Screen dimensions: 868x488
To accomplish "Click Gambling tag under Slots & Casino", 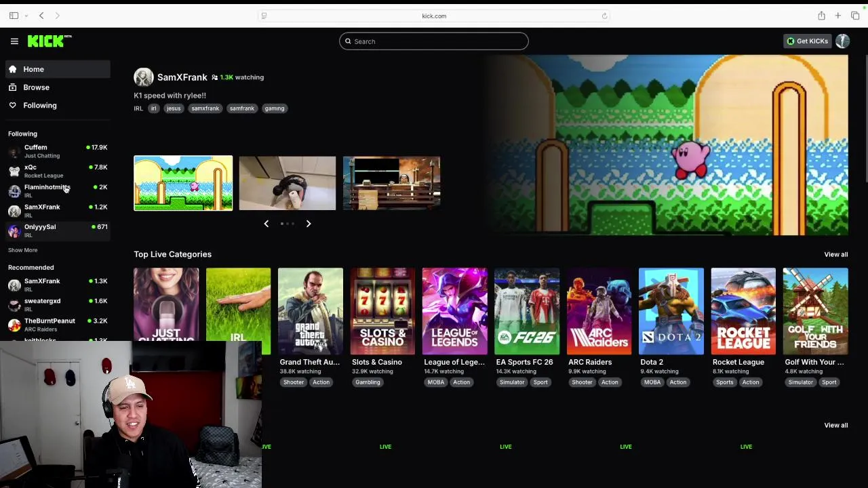I will click(368, 382).
